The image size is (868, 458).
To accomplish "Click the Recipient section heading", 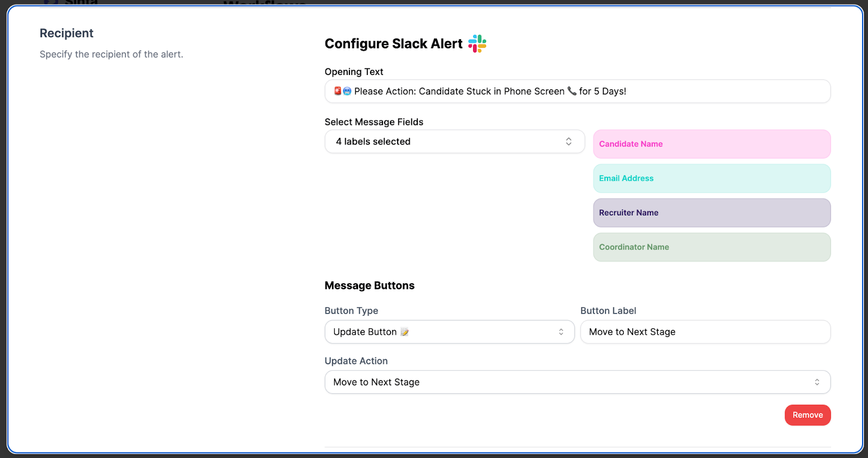I will (67, 33).
